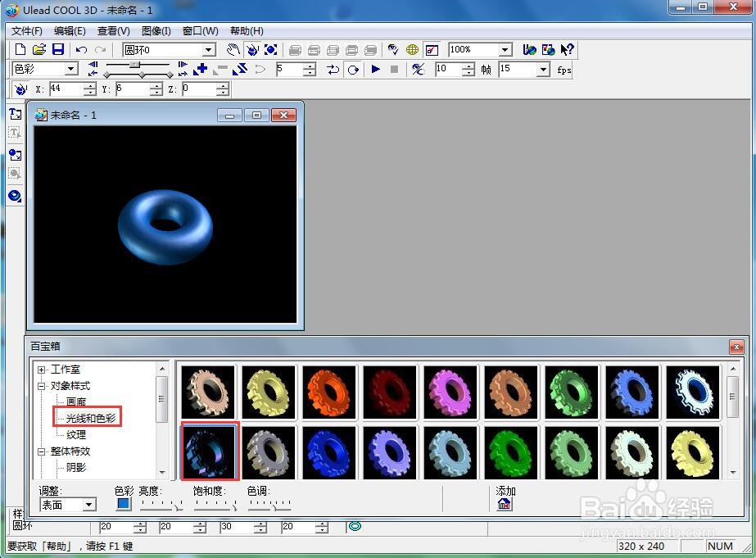Toggle the ping-pong mode button
The image size is (756, 558).
point(333,70)
